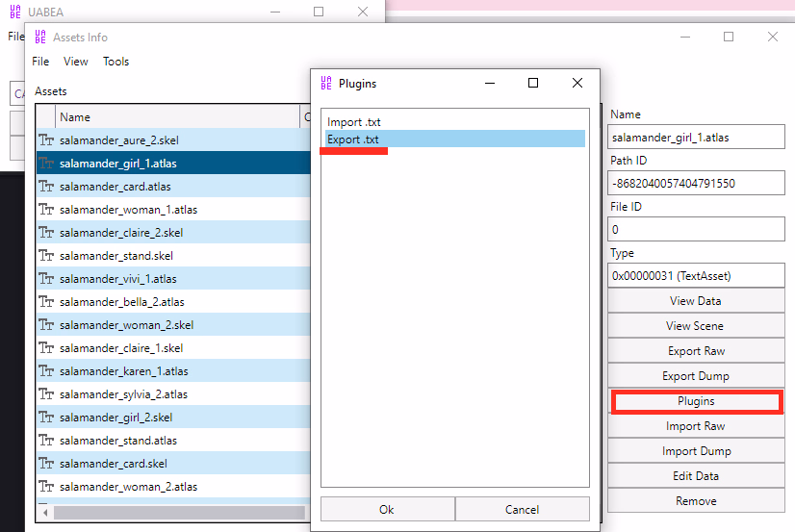The width and height of the screenshot is (795, 532).
Task: Click the Path ID text field
Action: point(696,183)
